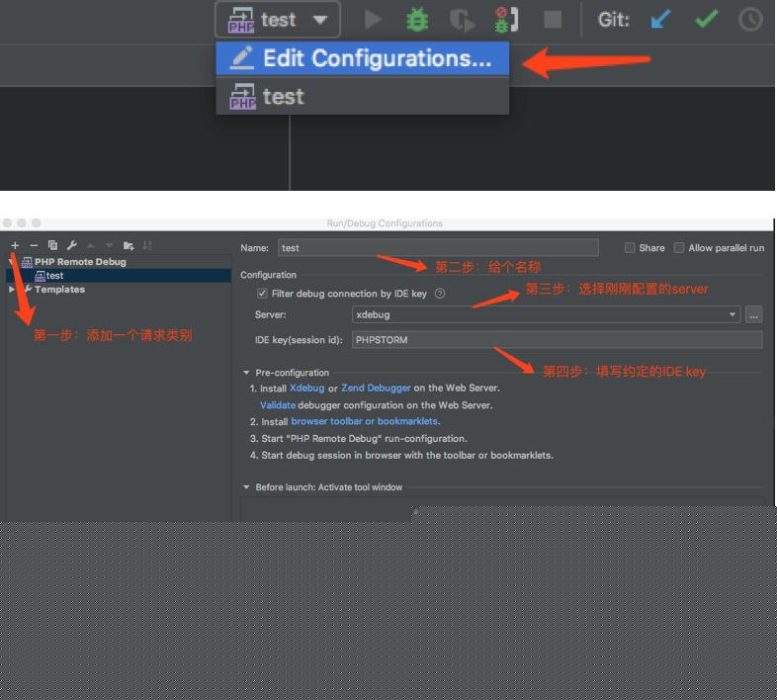The width and height of the screenshot is (777, 700).
Task: Expand the Templates tree node
Action: coord(13,290)
